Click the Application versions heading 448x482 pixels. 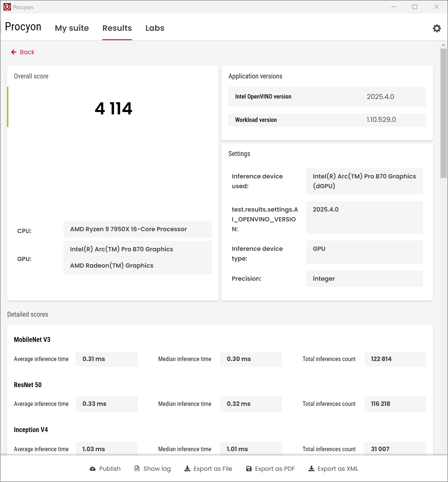(x=255, y=76)
